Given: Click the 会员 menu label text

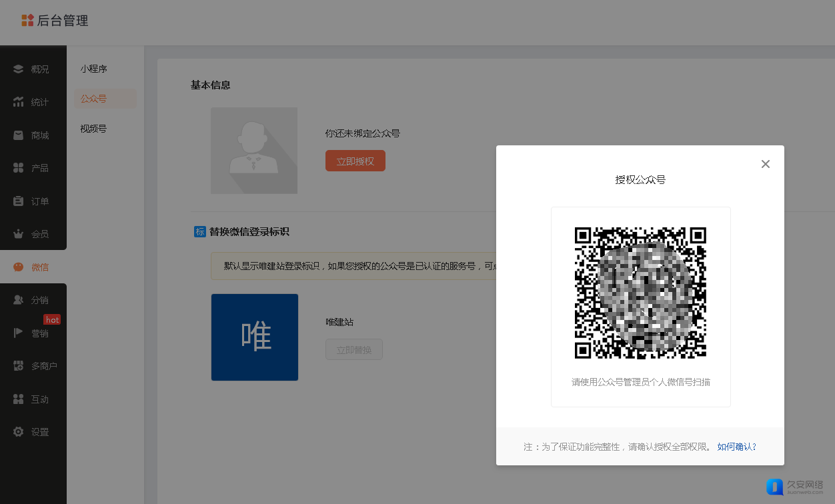Looking at the screenshot, I should point(40,234).
